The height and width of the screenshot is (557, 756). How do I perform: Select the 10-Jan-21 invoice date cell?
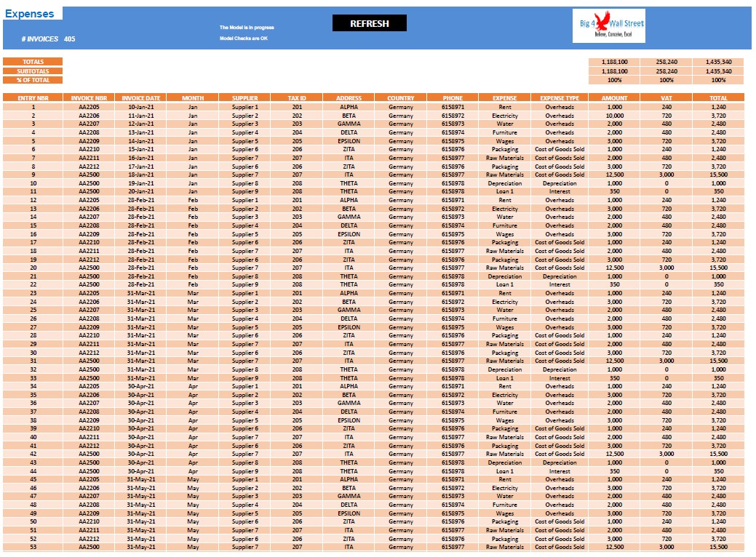tap(140, 107)
